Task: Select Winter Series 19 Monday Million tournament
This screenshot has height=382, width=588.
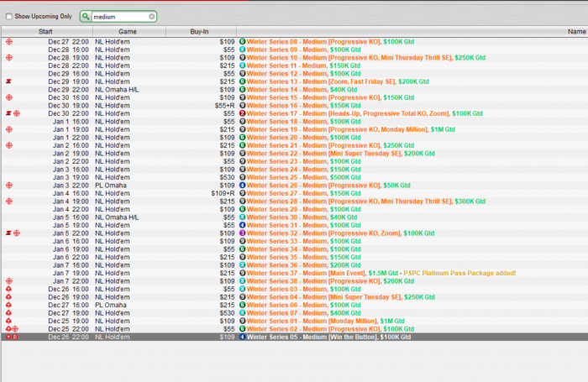Action: (350, 129)
